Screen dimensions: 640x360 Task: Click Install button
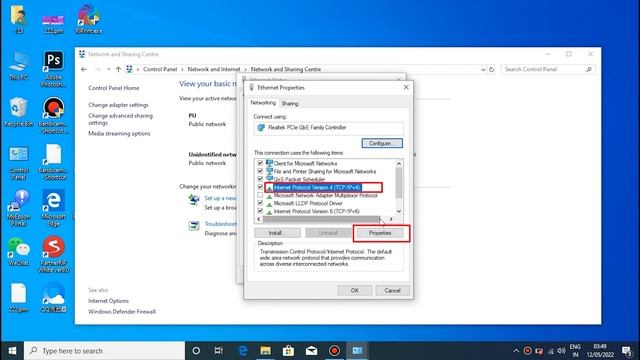tap(277, 233)
